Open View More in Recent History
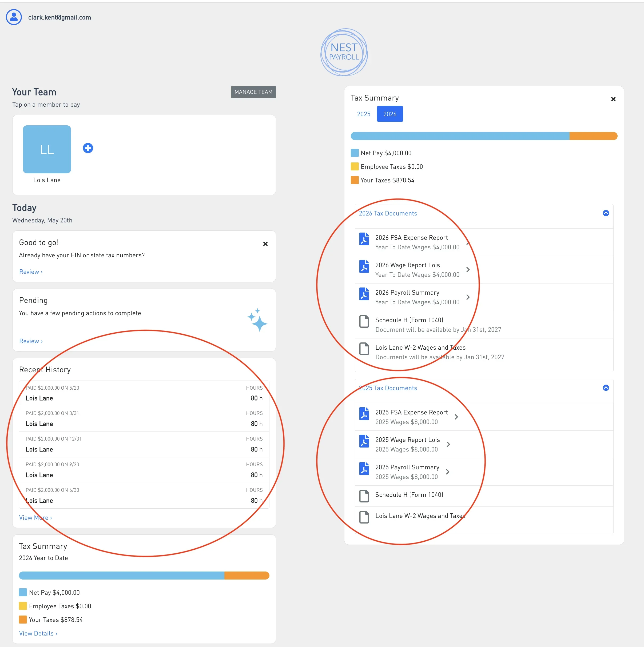This screenshot has width=644, height=647. click(x=35, y=518)
